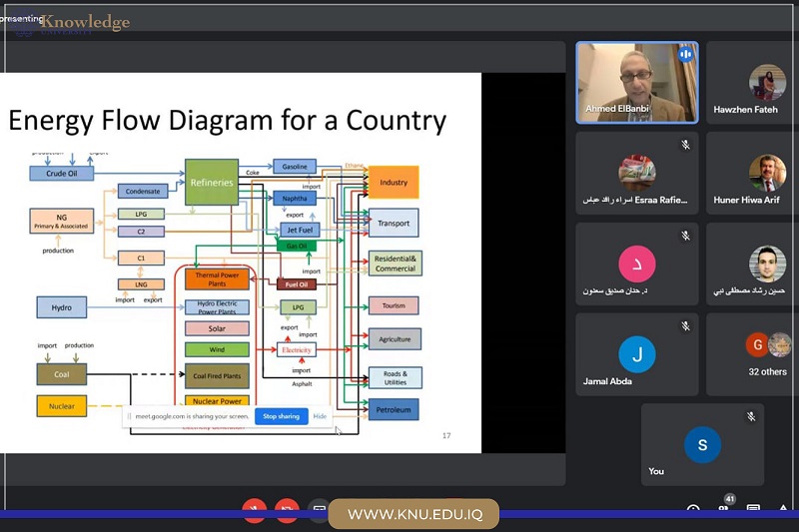799x532 pixels.
Task: Click the Jamal Abda name label
Action: coord(607,381)
